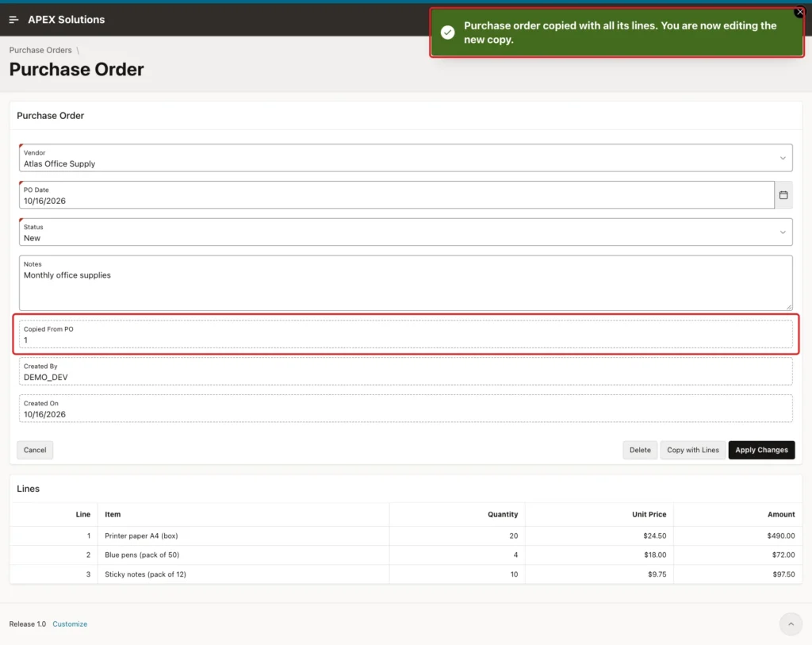Click the Cancel button
This screenshot has width=812, height=645.
[35, 450]
